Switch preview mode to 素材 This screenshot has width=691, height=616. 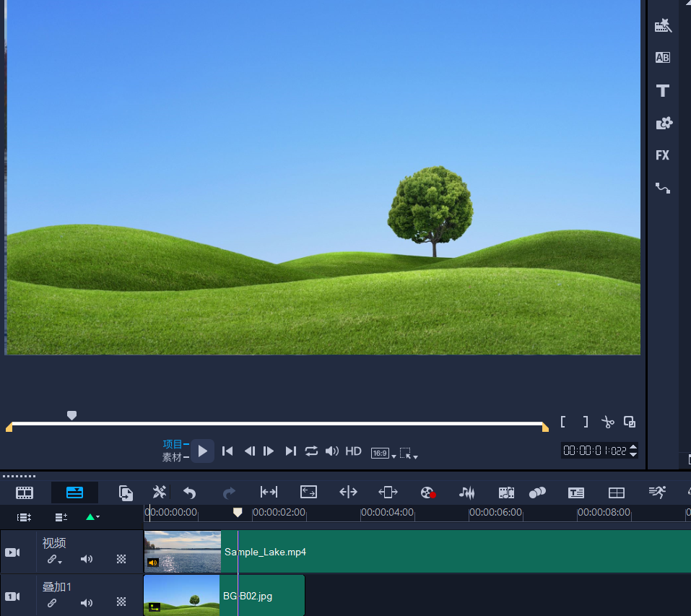pos(172,457)
